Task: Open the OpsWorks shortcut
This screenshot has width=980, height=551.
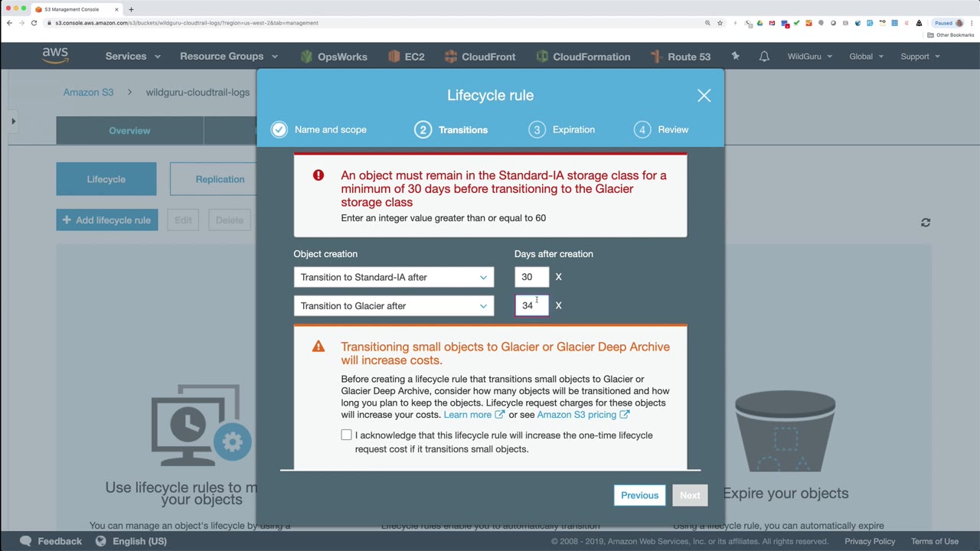Action: (334, 57)
